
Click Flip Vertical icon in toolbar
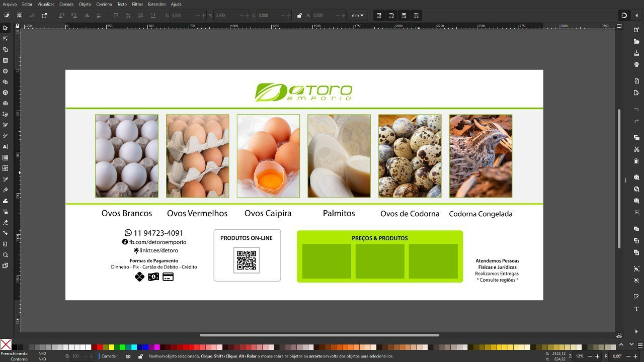click(x=100, y=16)
